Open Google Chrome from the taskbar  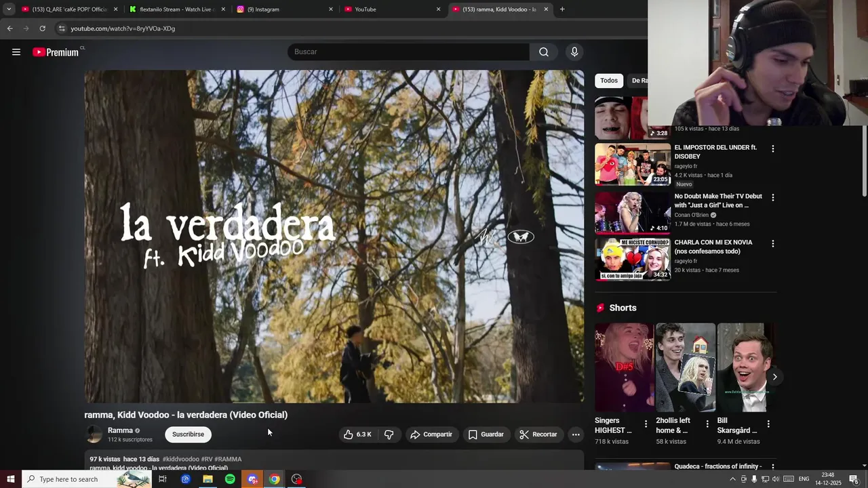coord(274,479)
